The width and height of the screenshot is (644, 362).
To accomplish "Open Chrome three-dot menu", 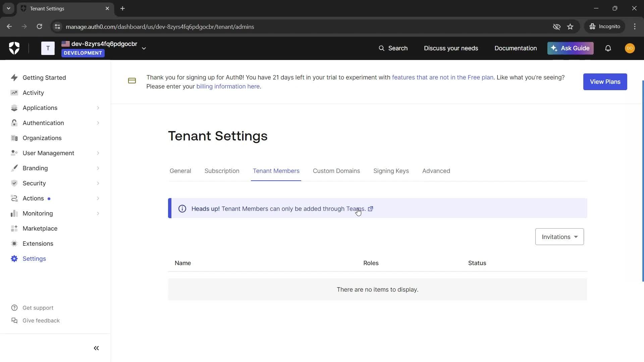I will tap(635, 26).
